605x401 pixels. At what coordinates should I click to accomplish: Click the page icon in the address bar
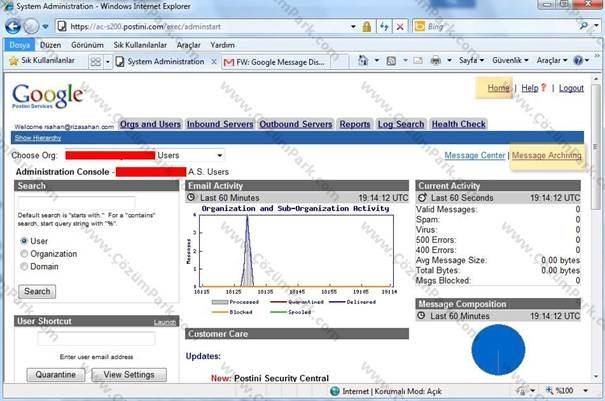click(62, 26)
